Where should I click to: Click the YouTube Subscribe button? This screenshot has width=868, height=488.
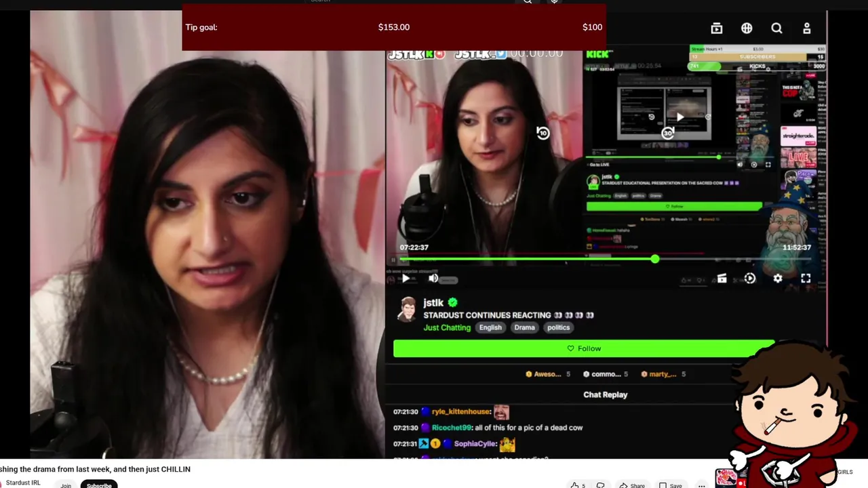coord(99,485)
